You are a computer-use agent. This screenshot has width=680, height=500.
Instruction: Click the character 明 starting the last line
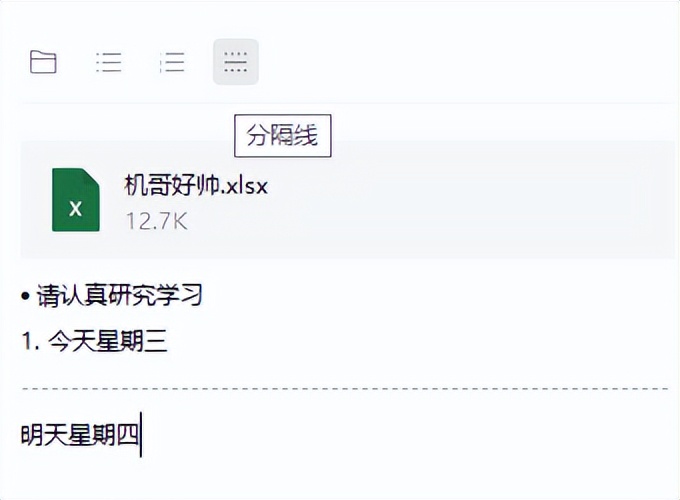coord(32,435)
